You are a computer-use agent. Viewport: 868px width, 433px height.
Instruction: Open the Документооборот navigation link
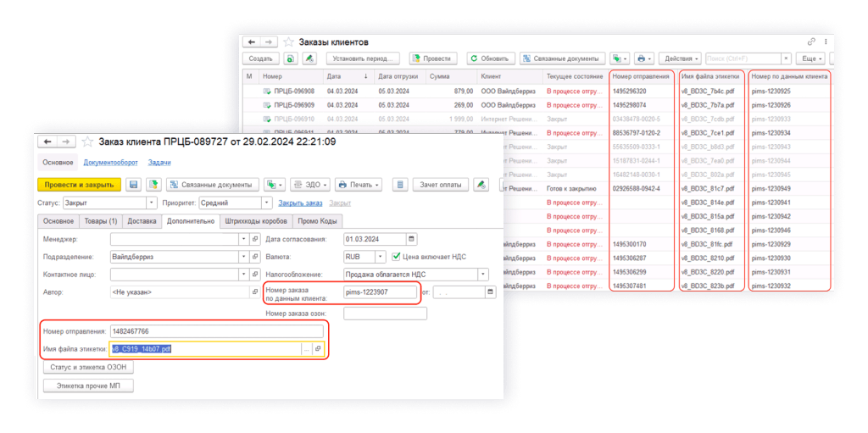[x=110, y=162]
